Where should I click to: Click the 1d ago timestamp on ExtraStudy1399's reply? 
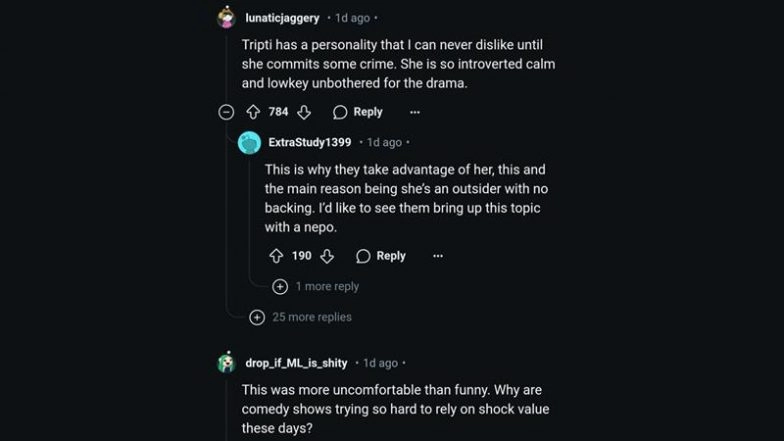(x=384, y=142)
